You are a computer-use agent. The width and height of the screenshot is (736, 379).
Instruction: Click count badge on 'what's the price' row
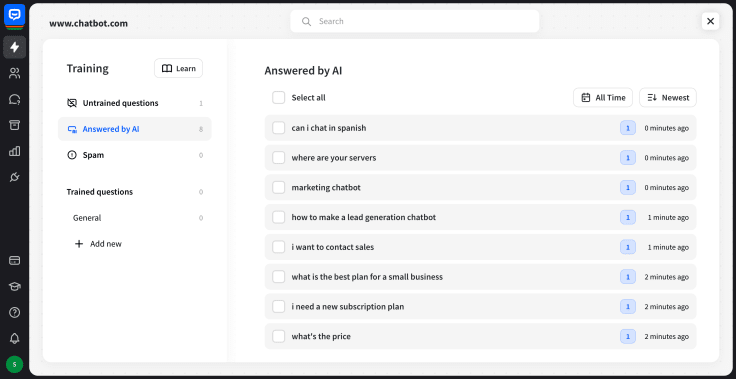628,336
